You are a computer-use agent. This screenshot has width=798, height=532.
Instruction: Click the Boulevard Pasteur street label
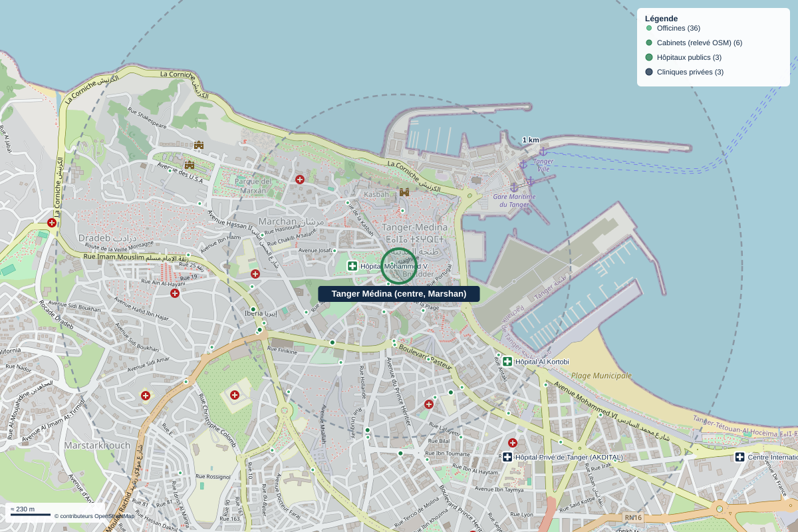426,356
